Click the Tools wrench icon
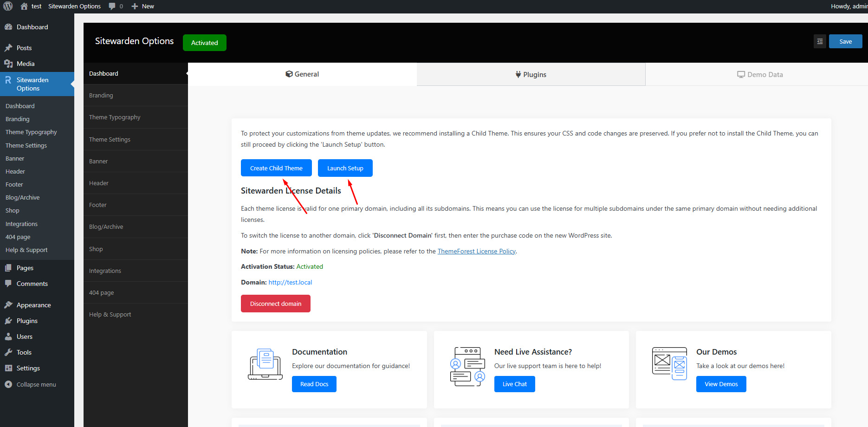The image size is (868, 427). pos(8,352)
